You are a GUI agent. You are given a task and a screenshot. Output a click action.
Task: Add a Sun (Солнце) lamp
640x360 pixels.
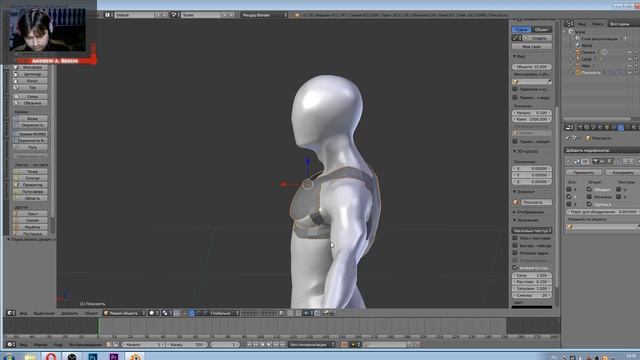click(x=31, y=178)
